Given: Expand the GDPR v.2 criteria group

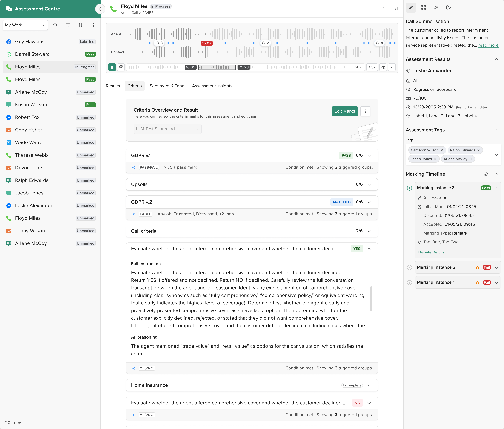Looking at the screenshot, I should (x=369, y=202).
